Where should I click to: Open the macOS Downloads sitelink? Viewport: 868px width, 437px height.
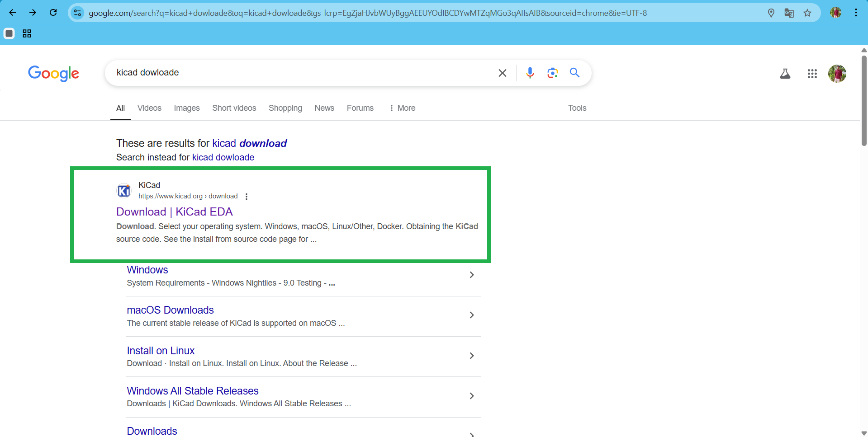click(170, 310)
